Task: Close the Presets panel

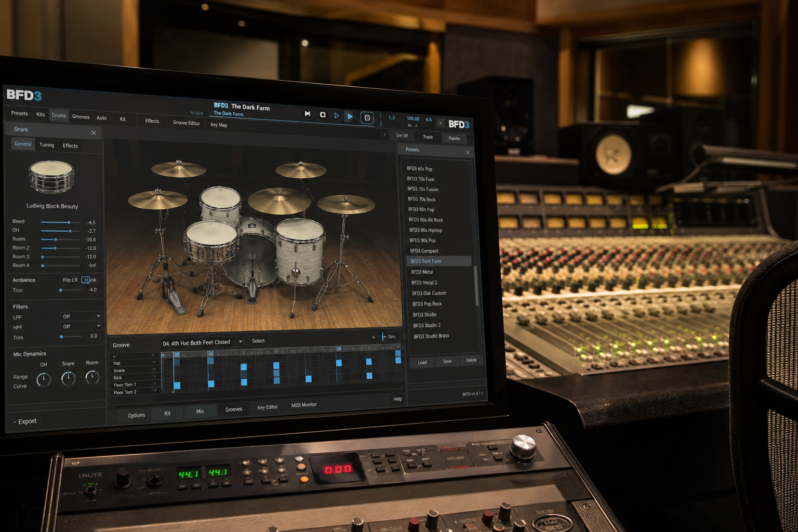Action: 468,152
